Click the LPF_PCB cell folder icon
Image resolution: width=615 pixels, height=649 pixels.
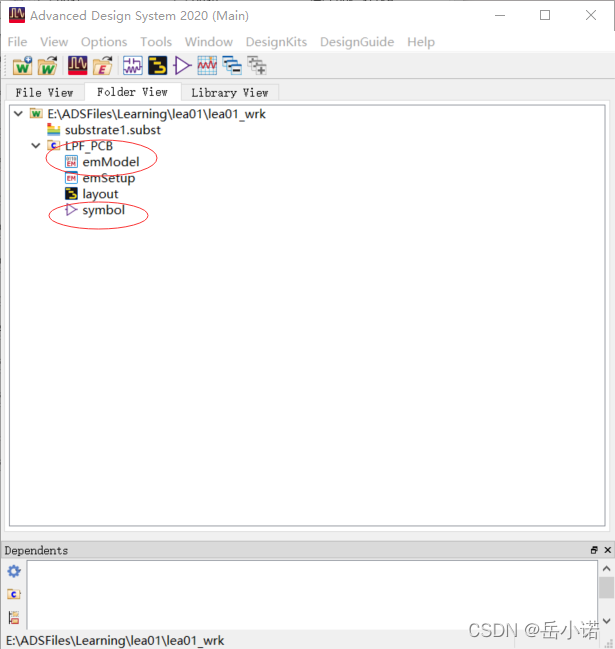(x=54, y=146)
